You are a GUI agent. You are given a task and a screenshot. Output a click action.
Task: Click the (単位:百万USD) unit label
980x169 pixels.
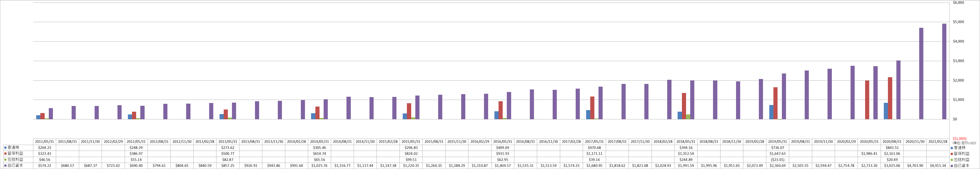pyautogui.click(x=964, y=143)
